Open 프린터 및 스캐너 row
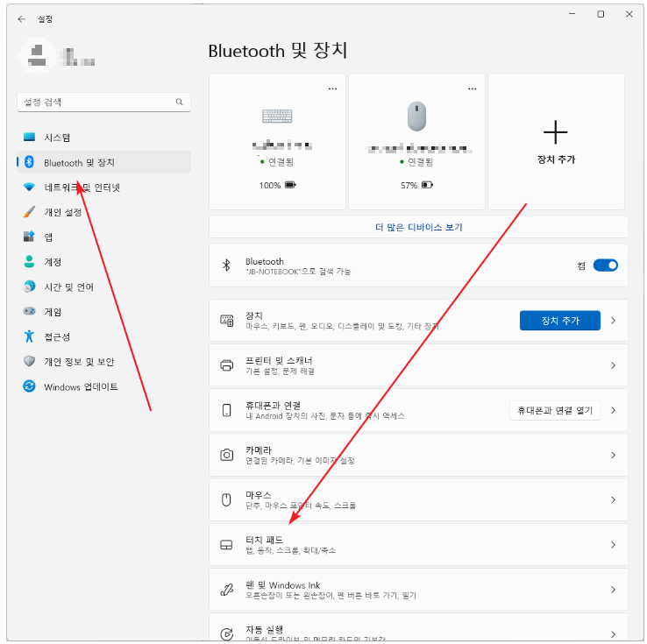The image size is (647, 644). click(x=418, y=365)
